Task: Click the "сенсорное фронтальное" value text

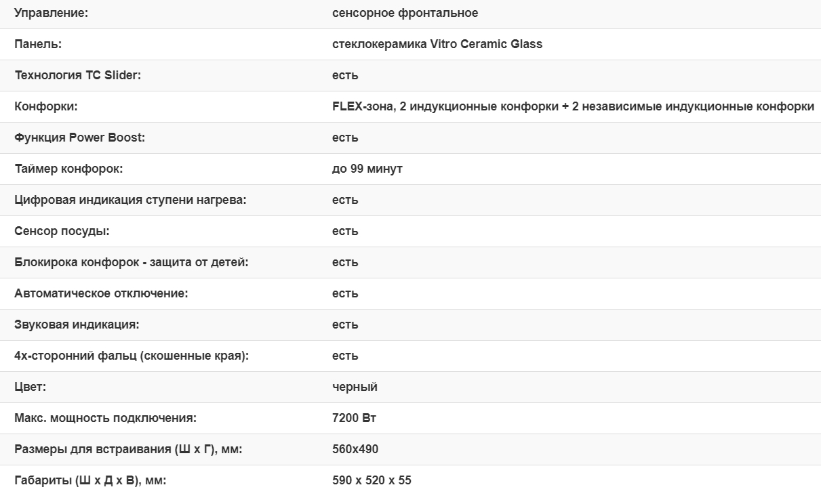Action: coord(405,13)
